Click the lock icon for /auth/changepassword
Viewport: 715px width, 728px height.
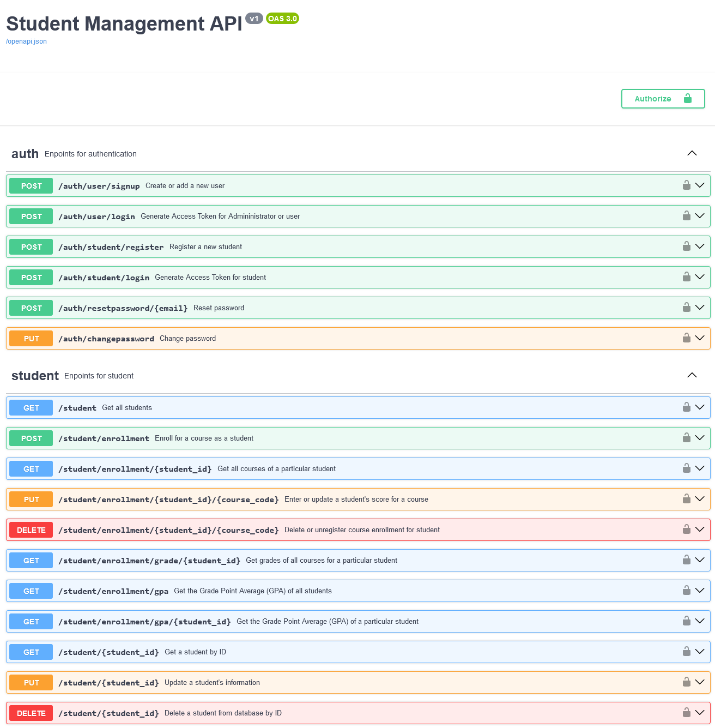tap(687, 338)
